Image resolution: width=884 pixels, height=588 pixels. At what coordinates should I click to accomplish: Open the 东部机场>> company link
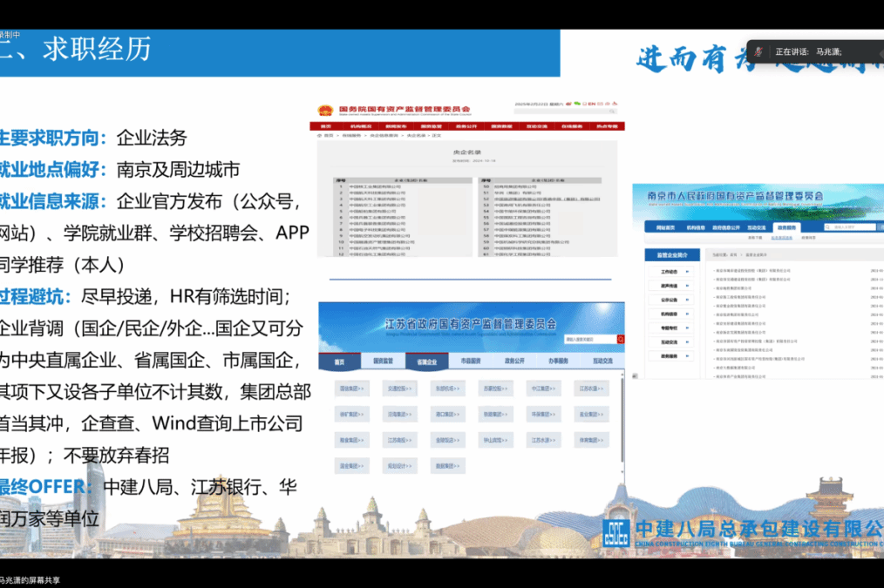pyautogui.click(x=447, y=389)
